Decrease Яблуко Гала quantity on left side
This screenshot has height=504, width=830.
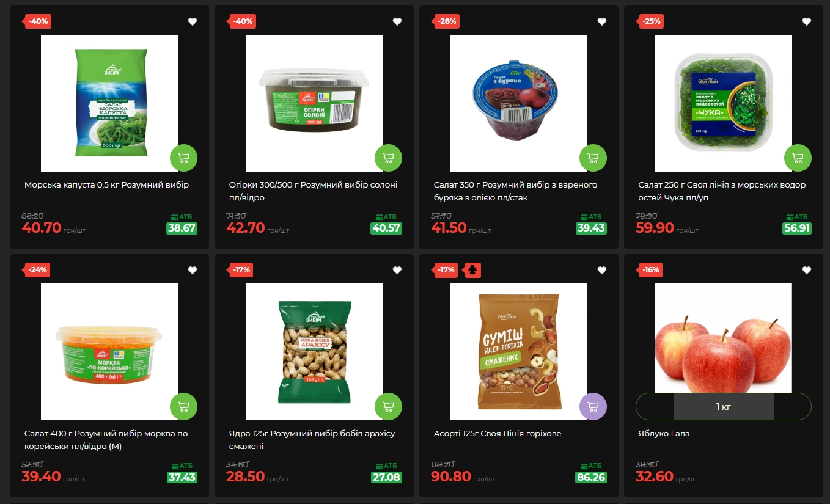tap(655, 406)
